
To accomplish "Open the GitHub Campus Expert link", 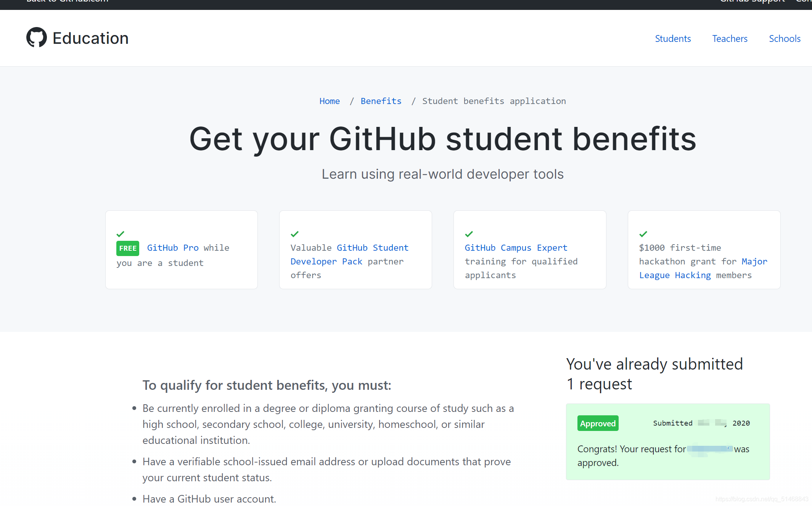I will point(516,248).
